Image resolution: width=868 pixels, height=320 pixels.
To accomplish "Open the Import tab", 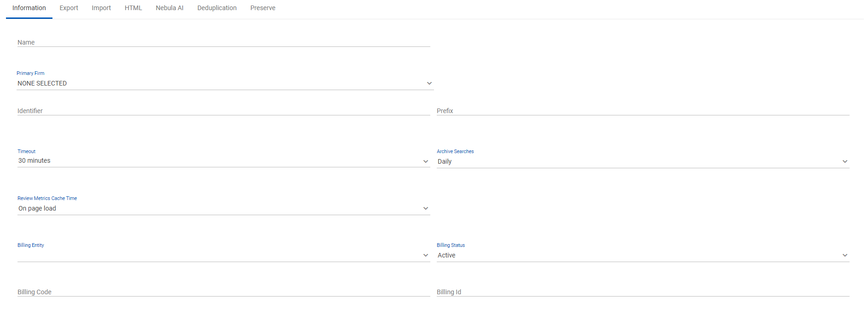I will (101, 8).
